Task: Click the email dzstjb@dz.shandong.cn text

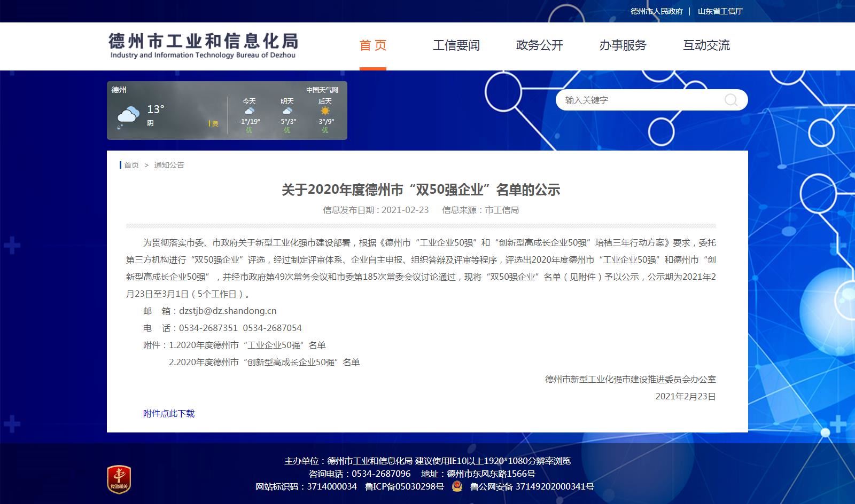Action: (x=228, y=311)
